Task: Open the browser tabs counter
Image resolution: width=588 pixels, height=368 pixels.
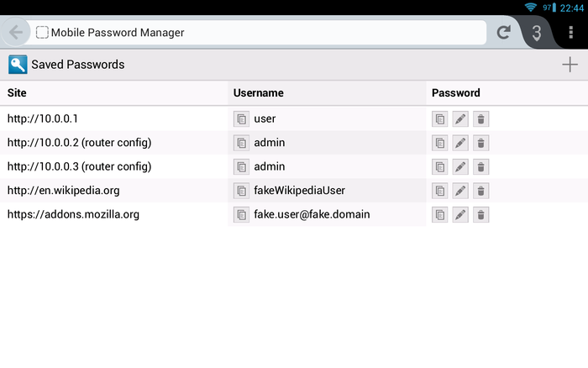Action: pyautogui.click(x=536, y=33)
